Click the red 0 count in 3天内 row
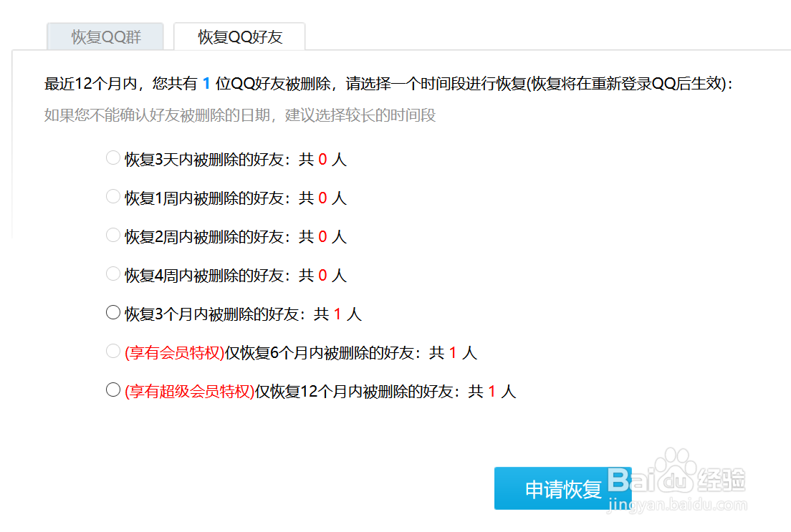Image resolution: width=791 pixels, height=532 pixels. point(323,160)
